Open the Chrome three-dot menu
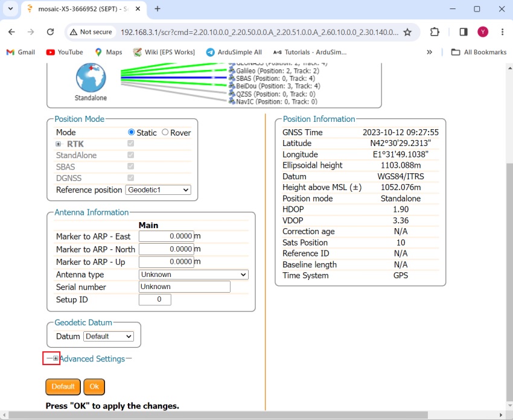This screenshot has height=420, width=513. (500, 32)
